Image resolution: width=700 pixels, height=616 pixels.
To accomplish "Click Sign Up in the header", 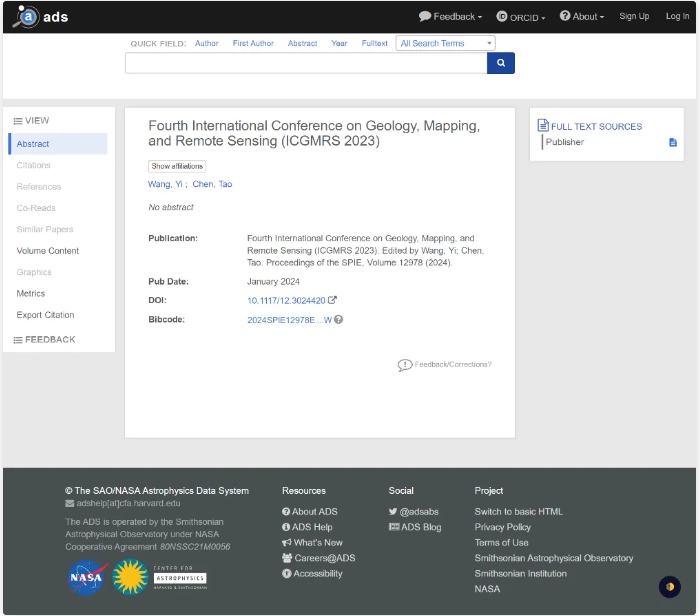I will click(x=634, y=17).
